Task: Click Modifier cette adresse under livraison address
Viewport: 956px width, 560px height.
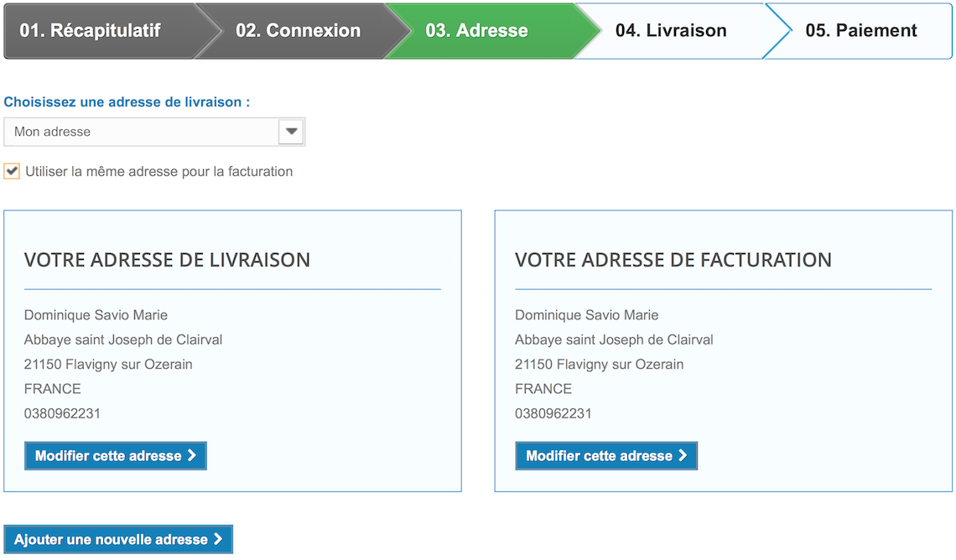Action: click(x=115, y=455)
